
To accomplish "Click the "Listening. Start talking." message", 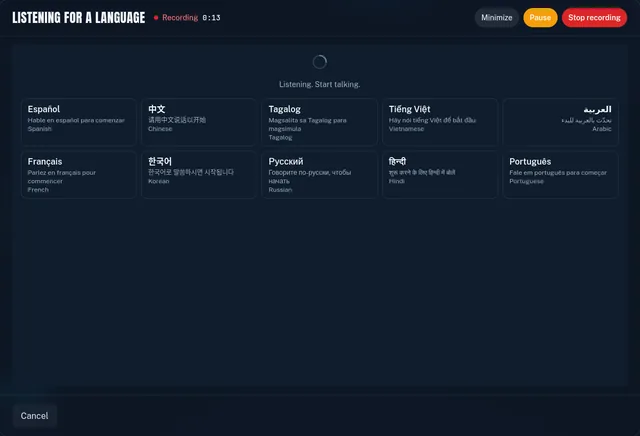I will 320,85.
